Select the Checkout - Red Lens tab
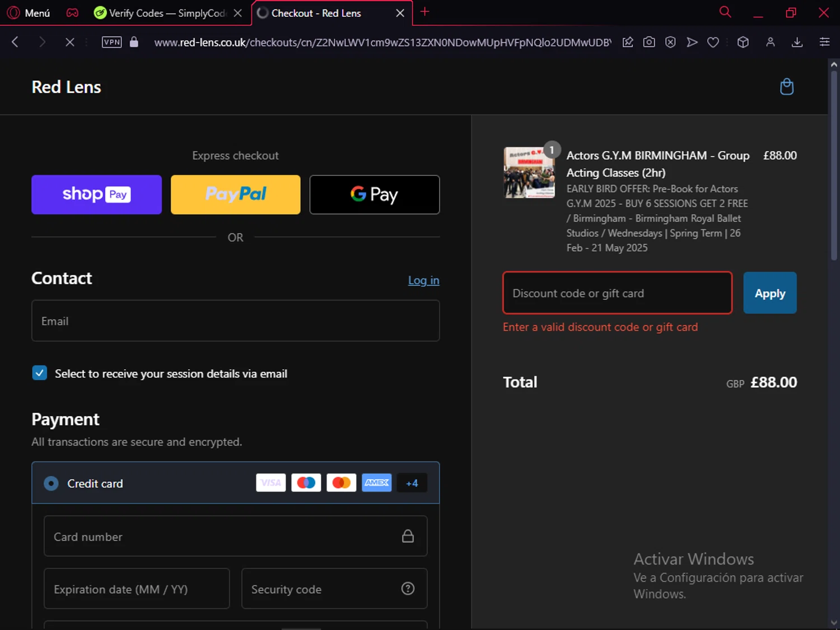This screenshot has height=630, width=840. pos(316,13)
